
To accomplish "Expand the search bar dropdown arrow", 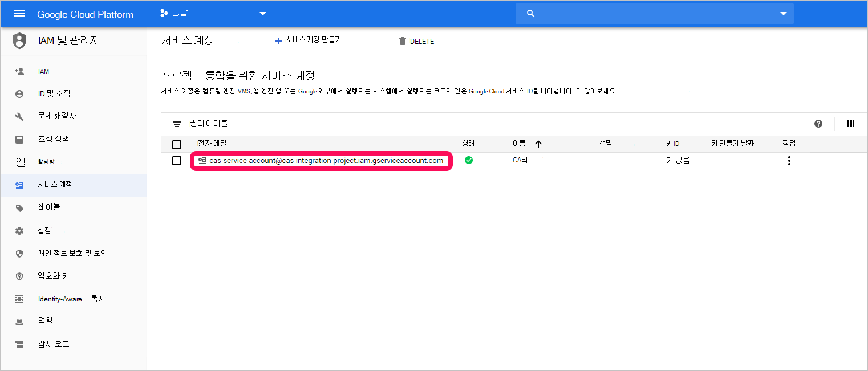I will click(783, 14).
